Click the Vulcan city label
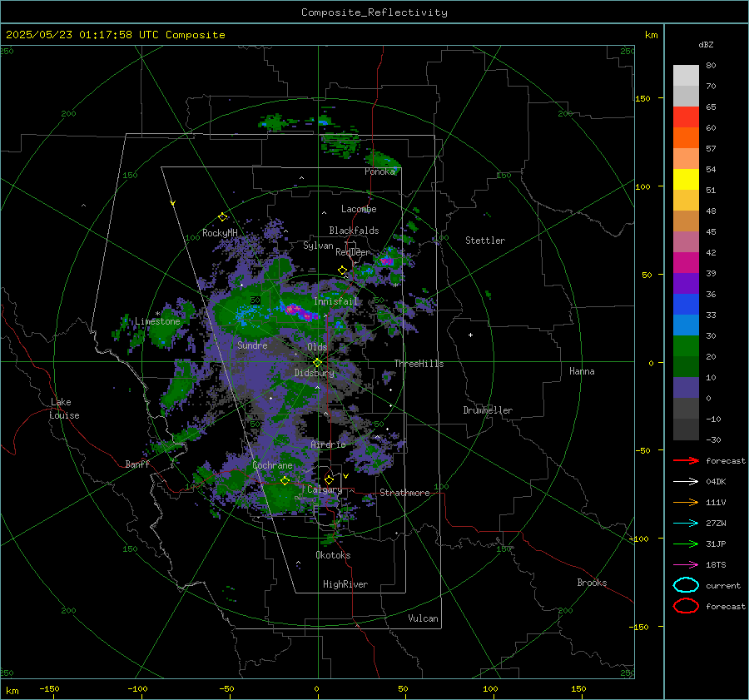Viewport: 749px width, 700px height. [x=423, y=618]
